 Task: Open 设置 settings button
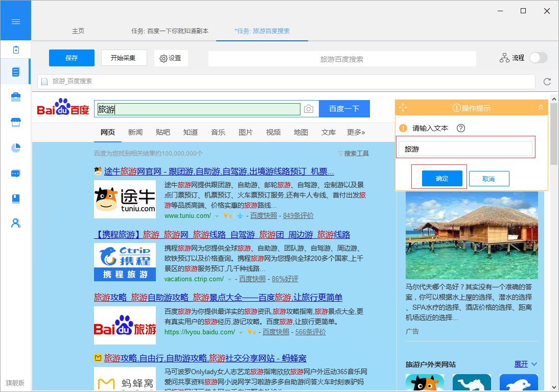(171, 58)
